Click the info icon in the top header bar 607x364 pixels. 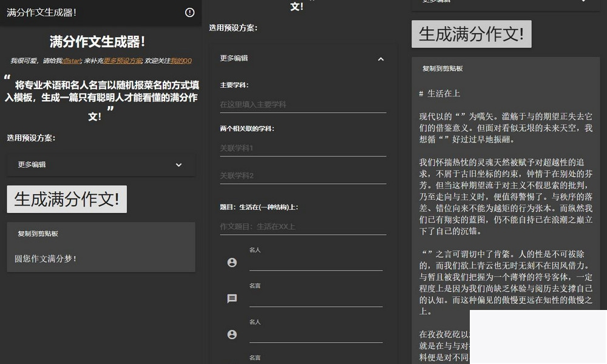(x=189, y=13)
